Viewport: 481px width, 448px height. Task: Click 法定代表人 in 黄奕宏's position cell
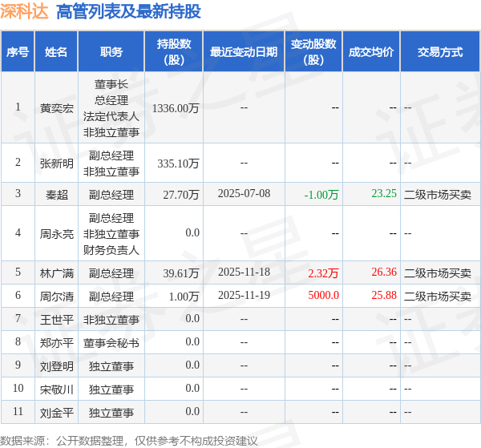[x=111, y=116]
